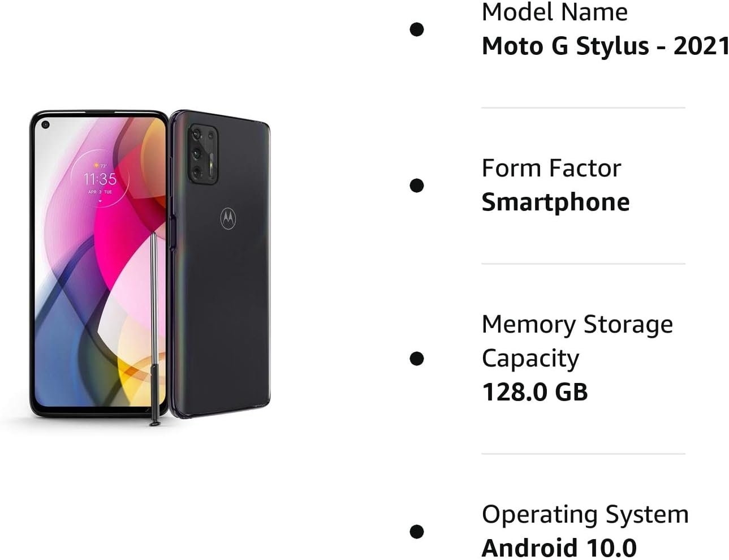Click the 11:35 clock widget on screen
729x560 pixels.
pos(100,178)
